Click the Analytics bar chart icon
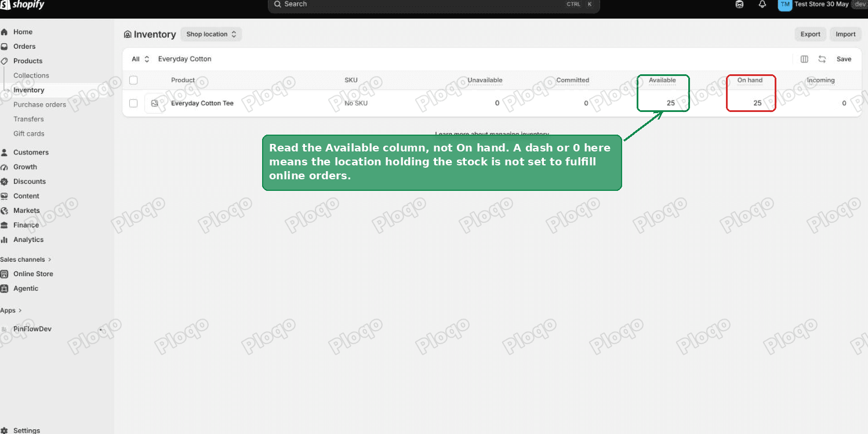 pos(4,240)
